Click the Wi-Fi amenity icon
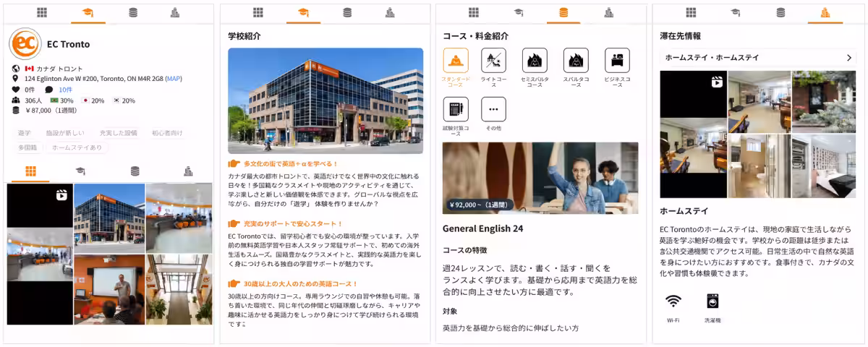868x347 pixels. [x=673, y=301]
